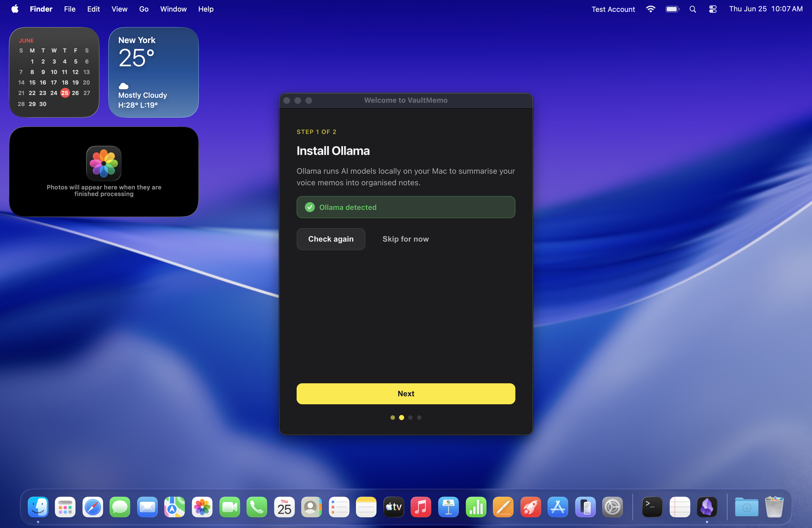Click Test Account in the menu bar
This screenshot has width=812, height=528.
(613, 9)
